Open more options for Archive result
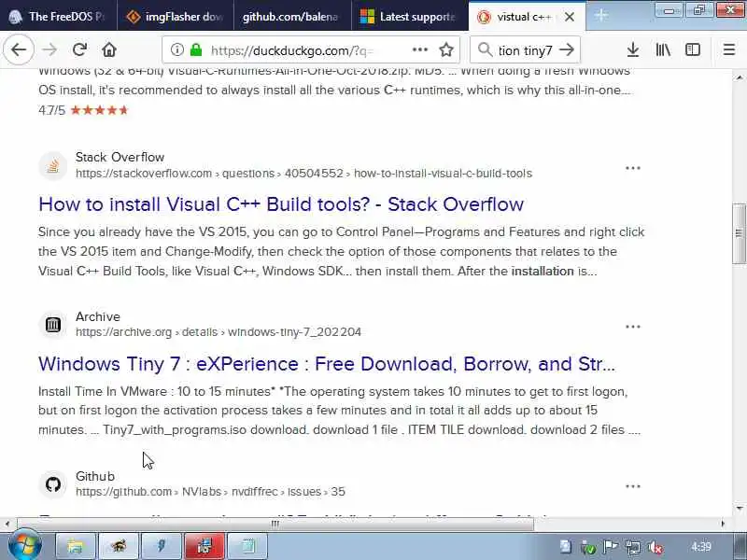Viewport: 747px width, 560px height. click(633, 327)
